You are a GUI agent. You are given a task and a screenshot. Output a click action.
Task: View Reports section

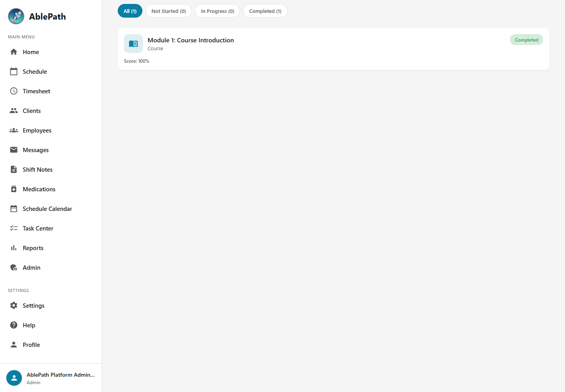click(x=51, y=248)
